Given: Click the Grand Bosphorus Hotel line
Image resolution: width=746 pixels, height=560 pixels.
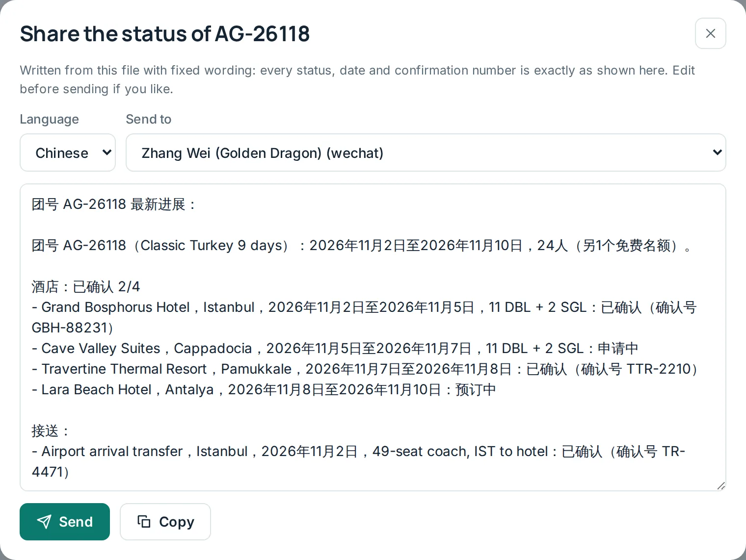Looking at the screenshot, I should point(364,317).
